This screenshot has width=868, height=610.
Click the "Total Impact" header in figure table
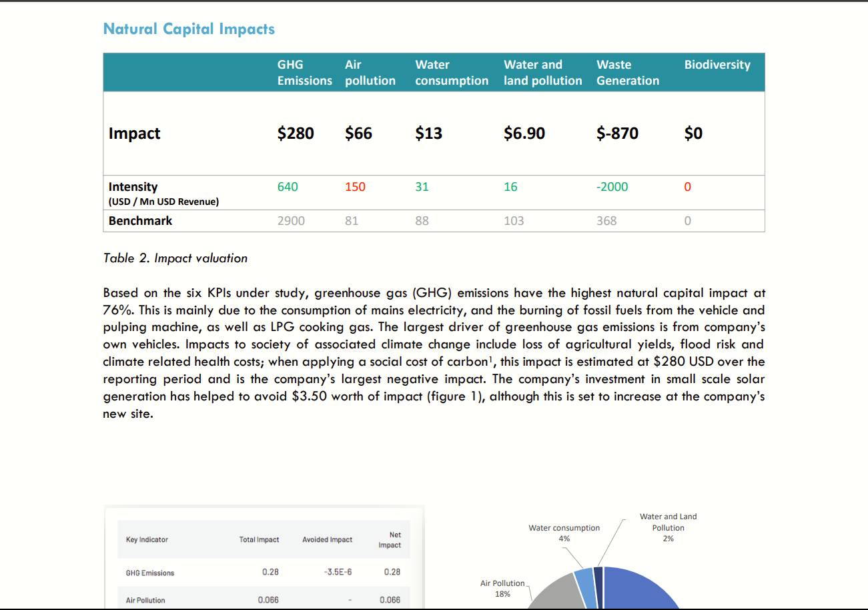260,540
